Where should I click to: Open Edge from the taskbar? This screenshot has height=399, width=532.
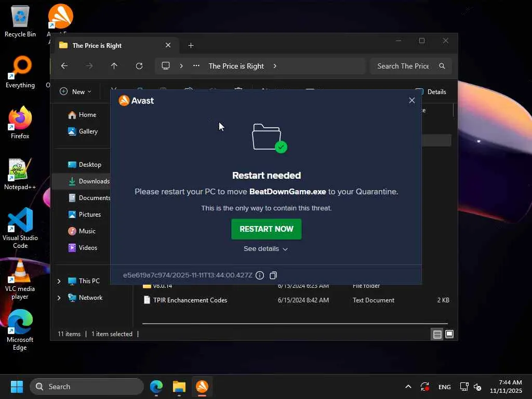(156, 387)
